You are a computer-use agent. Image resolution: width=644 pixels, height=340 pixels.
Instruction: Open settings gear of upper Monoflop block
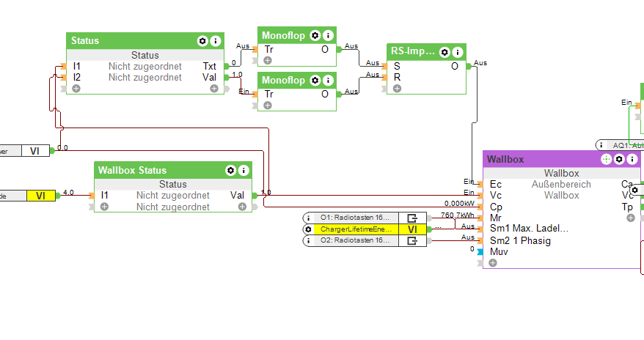[315, 36]
